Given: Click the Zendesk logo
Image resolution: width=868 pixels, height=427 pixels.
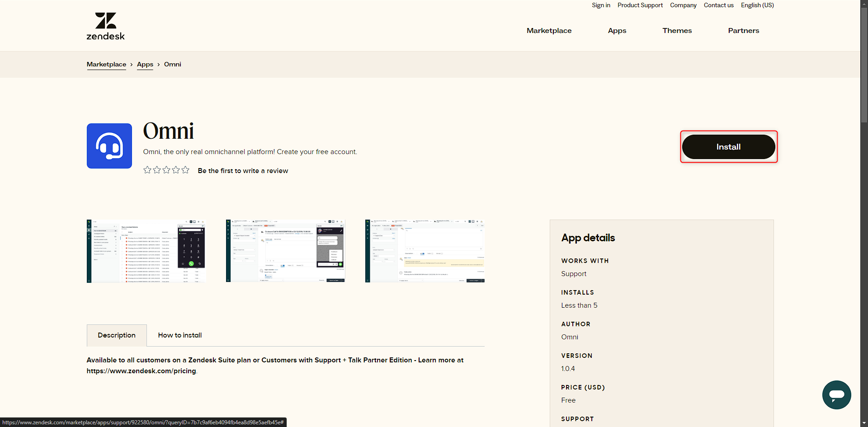Looking at the screenshot, I should point(105,26).
